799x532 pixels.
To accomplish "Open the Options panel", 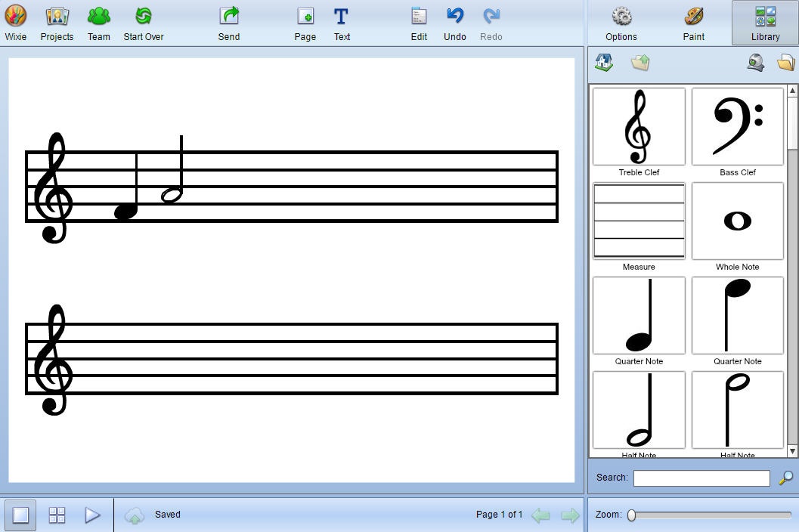I will [x=621, y=21].
